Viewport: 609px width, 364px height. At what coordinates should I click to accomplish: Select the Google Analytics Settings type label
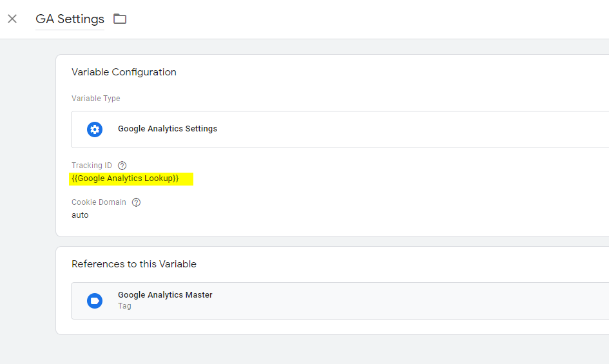tap(168, 129)
